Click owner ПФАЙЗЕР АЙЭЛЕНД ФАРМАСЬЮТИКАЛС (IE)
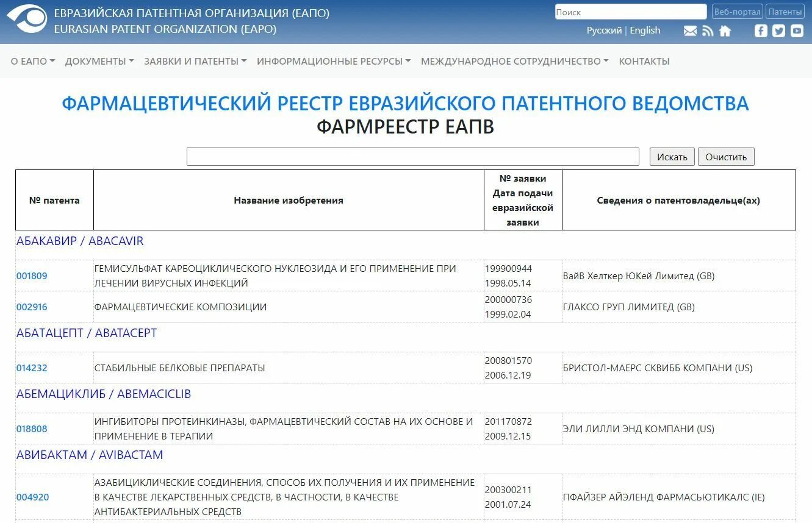Screen dimensions: 812x523 click(664, 497)
